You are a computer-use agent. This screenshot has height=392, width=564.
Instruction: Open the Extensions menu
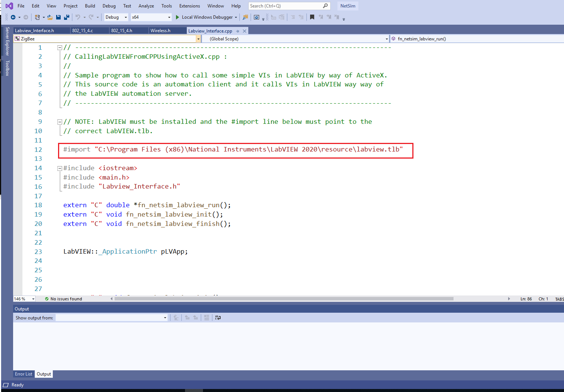pyautogui.click(x=189, y=6)
